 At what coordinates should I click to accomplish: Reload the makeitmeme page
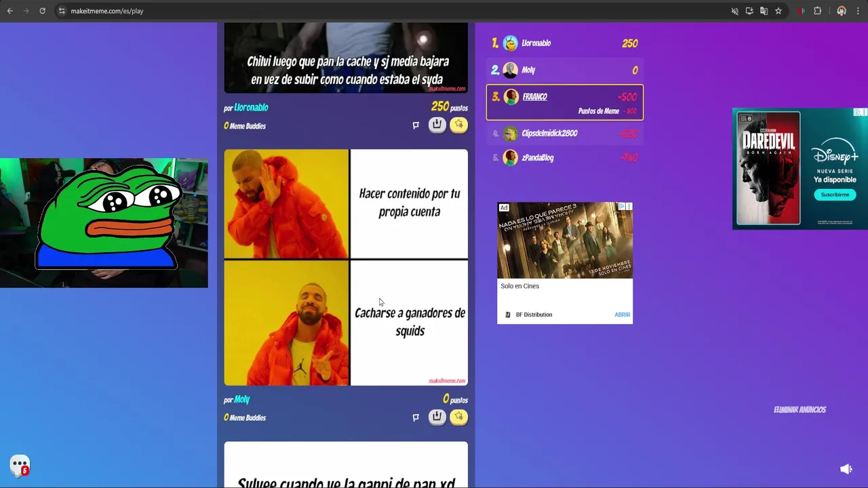tap(42, 11)
